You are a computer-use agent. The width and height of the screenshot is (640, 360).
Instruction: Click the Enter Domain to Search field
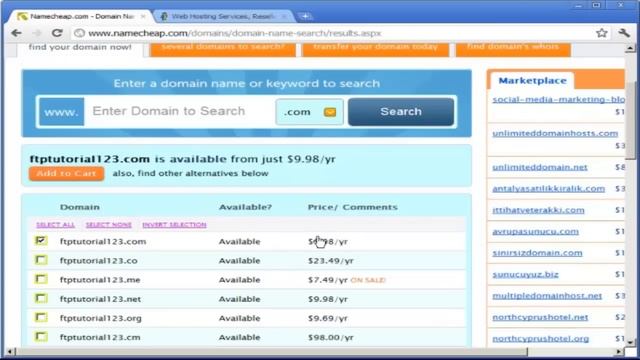(180, 111)
